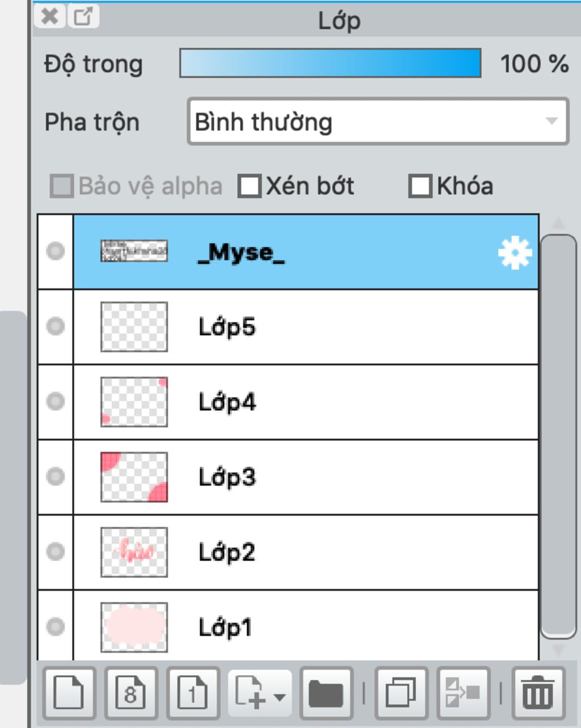Open the Pha trộn blend mode dropdown
This screenshot has width=581, height=728.
click(x=378, y=122)
